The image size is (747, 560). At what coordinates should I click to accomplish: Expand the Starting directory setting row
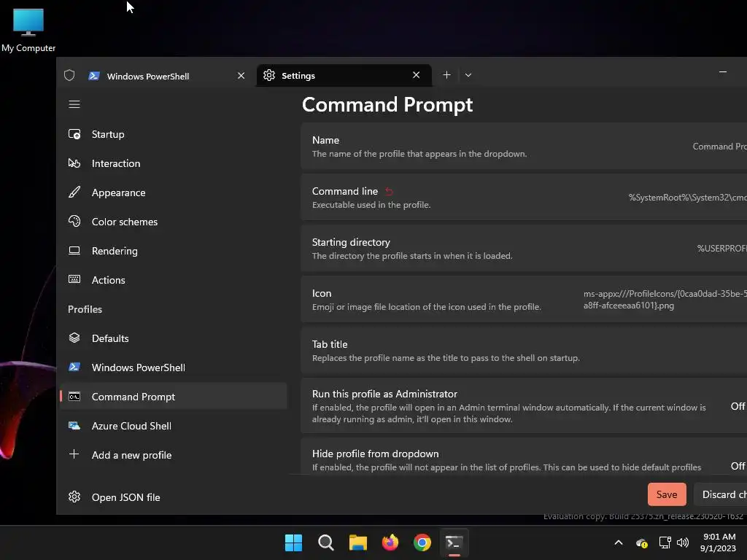click(524, 249)
